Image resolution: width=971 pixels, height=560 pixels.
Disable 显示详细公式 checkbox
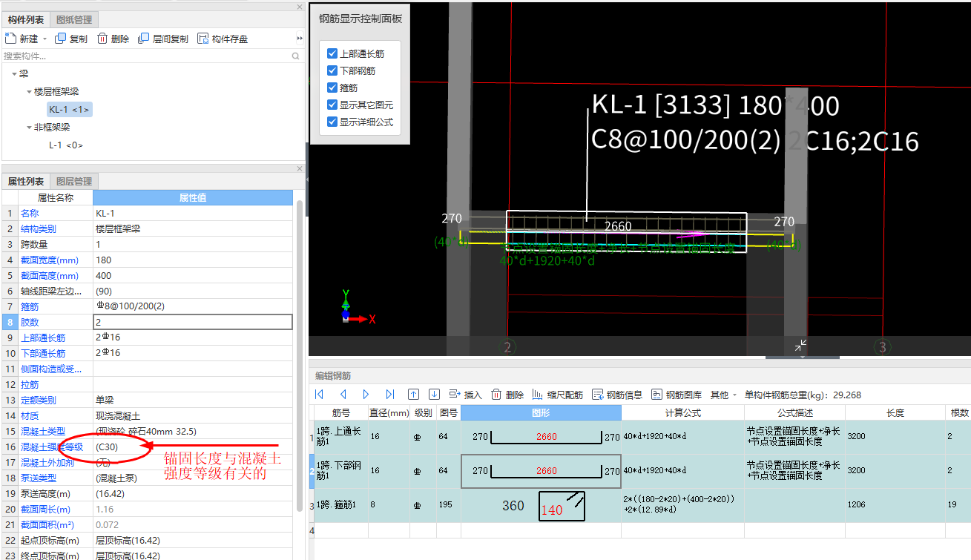[332, 122]
